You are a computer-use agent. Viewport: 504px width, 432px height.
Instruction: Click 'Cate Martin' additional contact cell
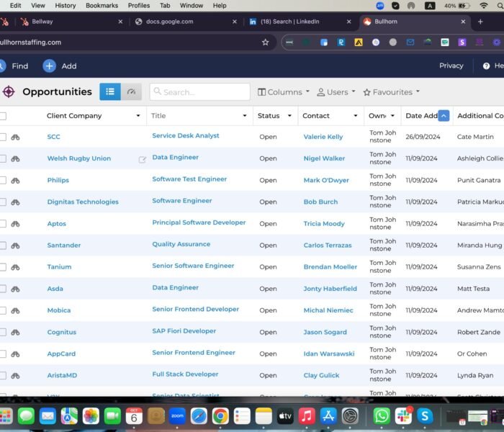tap(475, 137)
